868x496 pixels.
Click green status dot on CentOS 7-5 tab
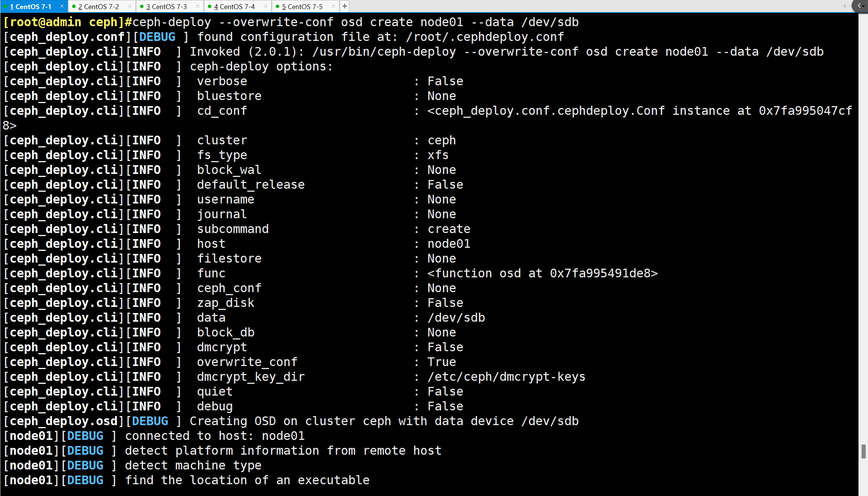278,6
